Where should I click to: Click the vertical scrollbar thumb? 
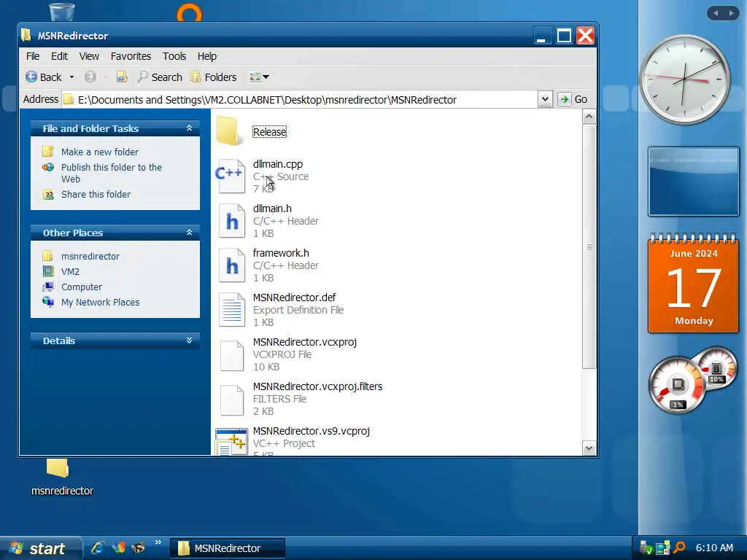click(589, 246)
